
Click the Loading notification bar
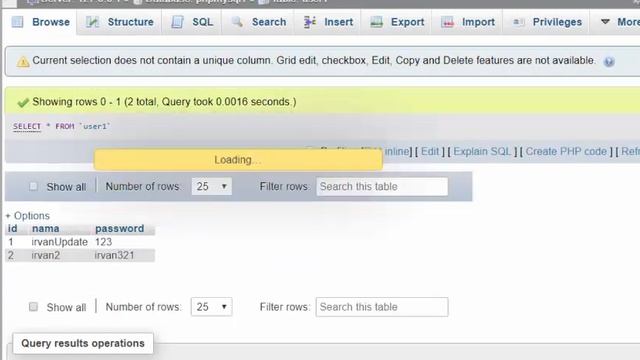pos(238,160)
